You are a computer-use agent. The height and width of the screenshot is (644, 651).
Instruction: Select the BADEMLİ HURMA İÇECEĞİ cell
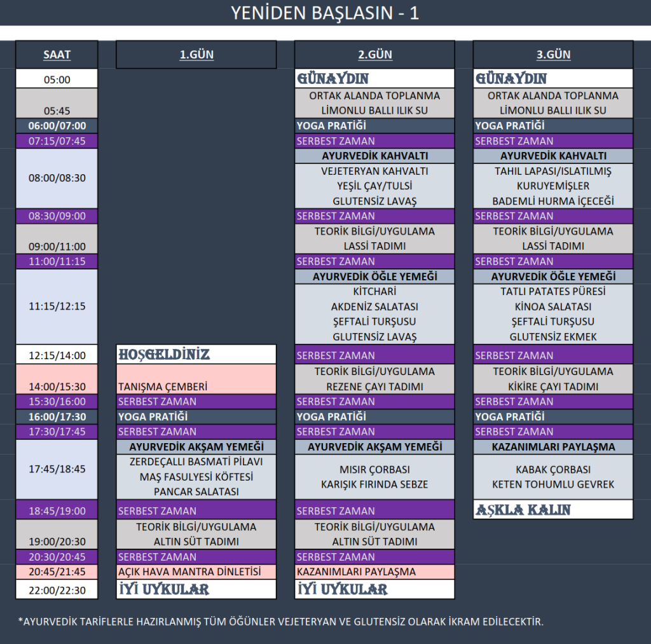click(x=553, y=201)
